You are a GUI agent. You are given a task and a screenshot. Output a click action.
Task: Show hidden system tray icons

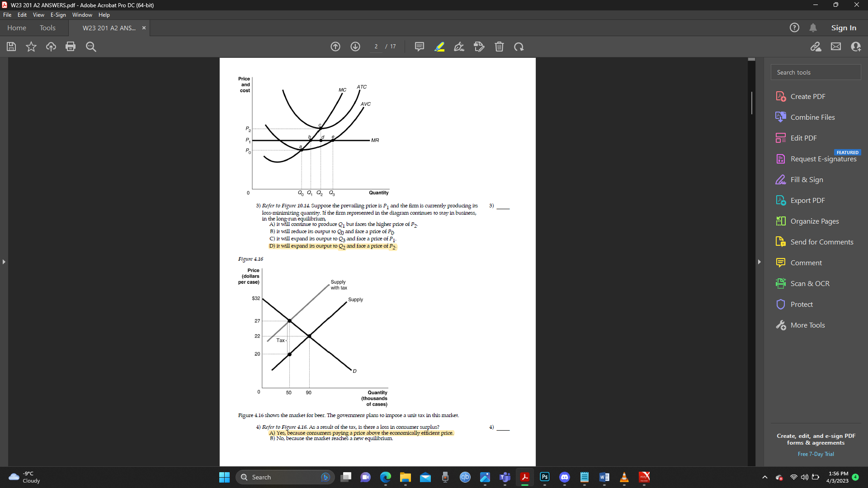click(x=765, y=477)
